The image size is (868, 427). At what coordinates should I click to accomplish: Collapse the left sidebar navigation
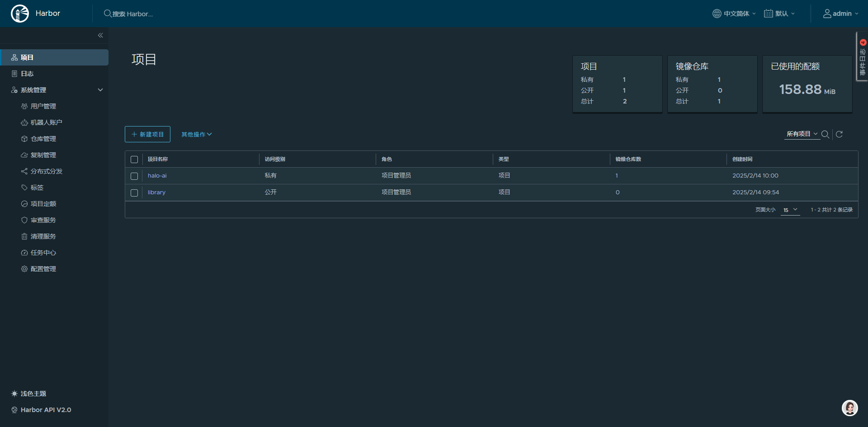(x=100, y=35)
